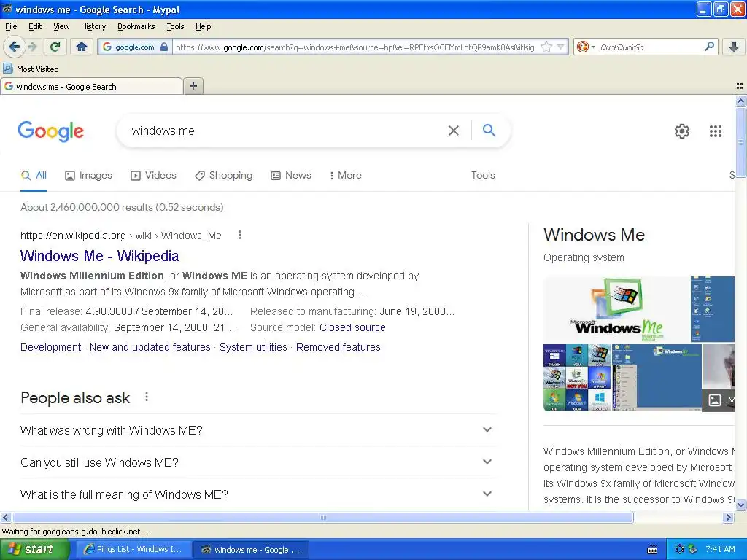Open the View menu
Viewport: 747px width, 560px height.
tap(61, 26)
